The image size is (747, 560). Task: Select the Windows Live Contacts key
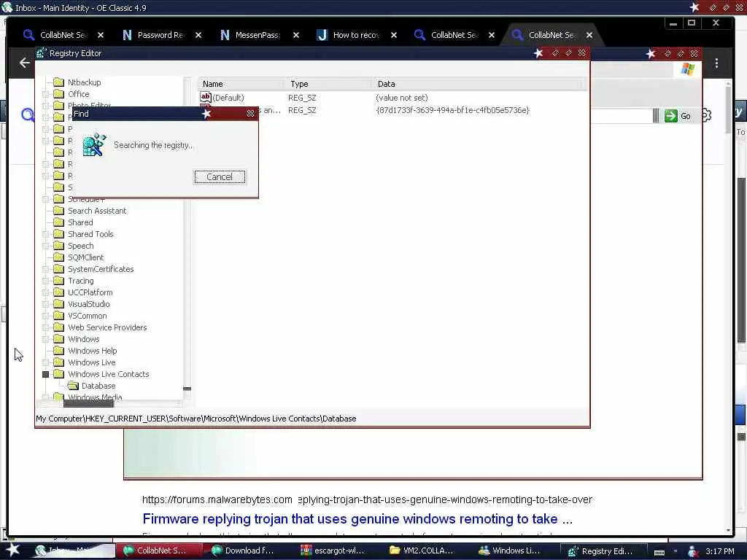tap(109, 374)
